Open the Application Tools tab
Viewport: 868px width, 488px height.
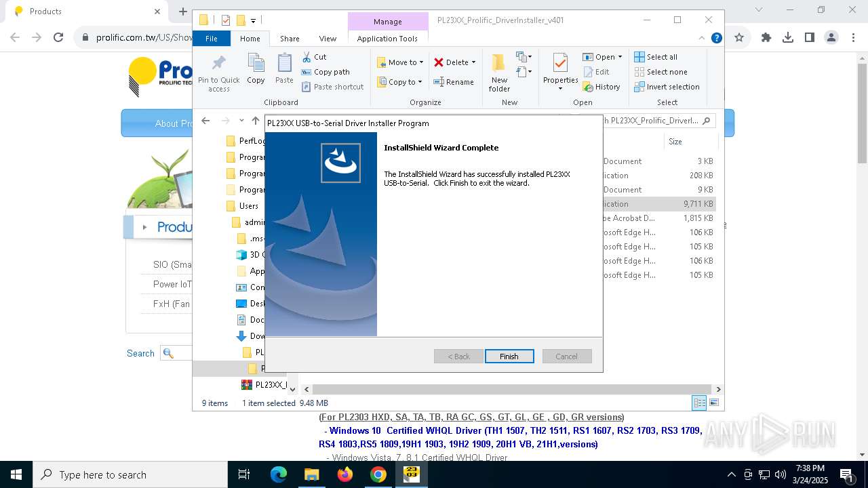(387, 39)
